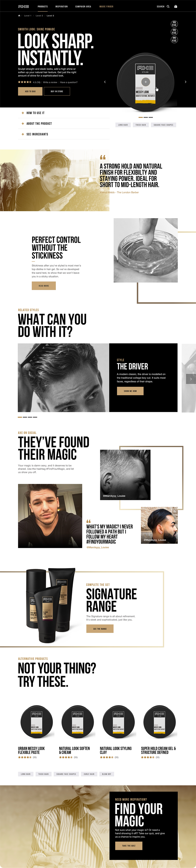Open the Inspiration menu item
Screen dimensions: 196x868
pos(62,6)
